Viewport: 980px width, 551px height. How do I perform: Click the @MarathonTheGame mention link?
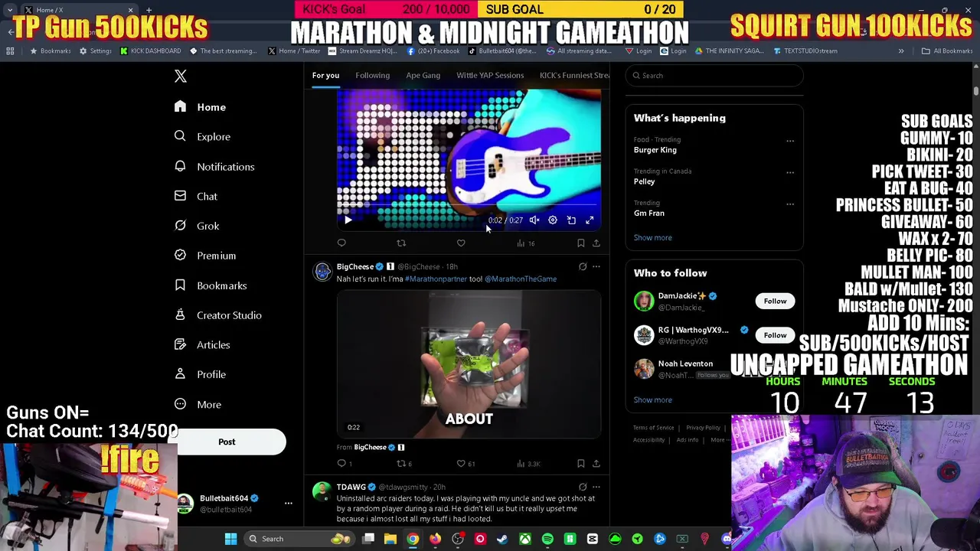click(521, 279)
